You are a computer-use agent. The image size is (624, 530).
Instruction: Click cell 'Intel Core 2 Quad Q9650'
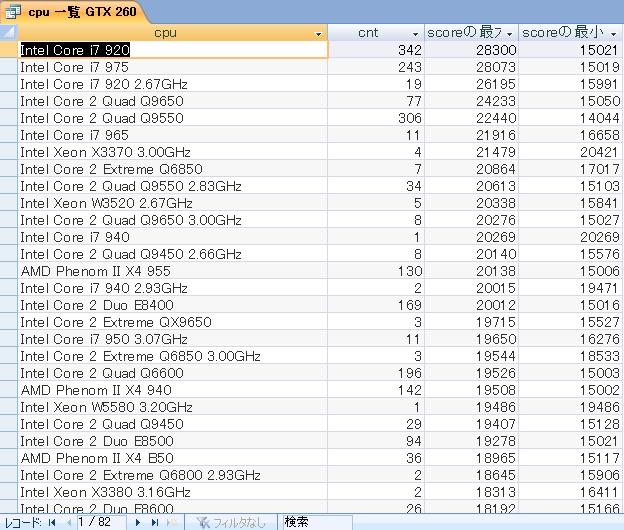[173, 101]
